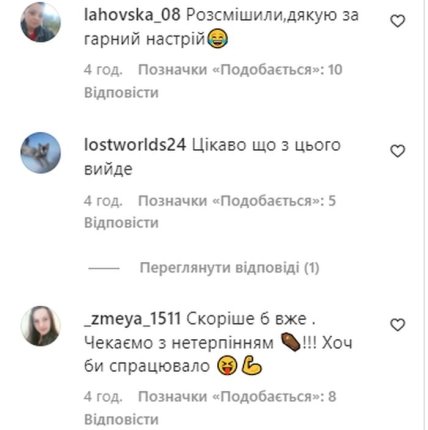
Task: Open lahovska_08 profile picture
Action: (x=41, y=22)
